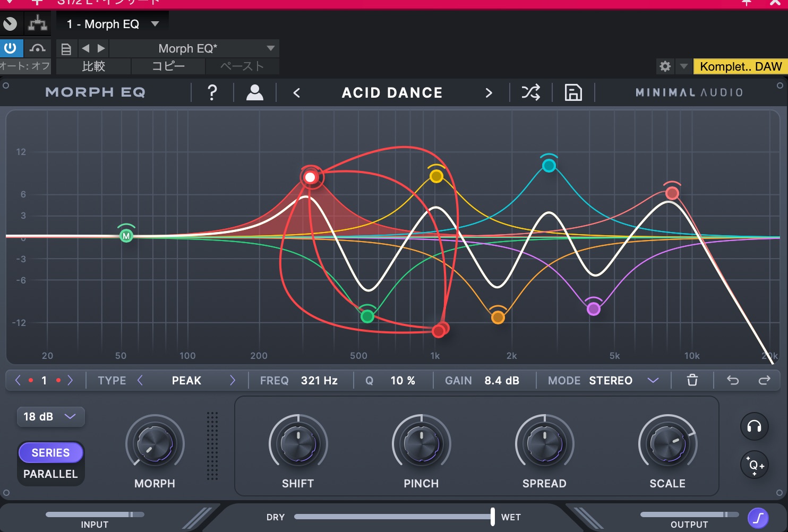Click the コピー copy menu item

168,66
